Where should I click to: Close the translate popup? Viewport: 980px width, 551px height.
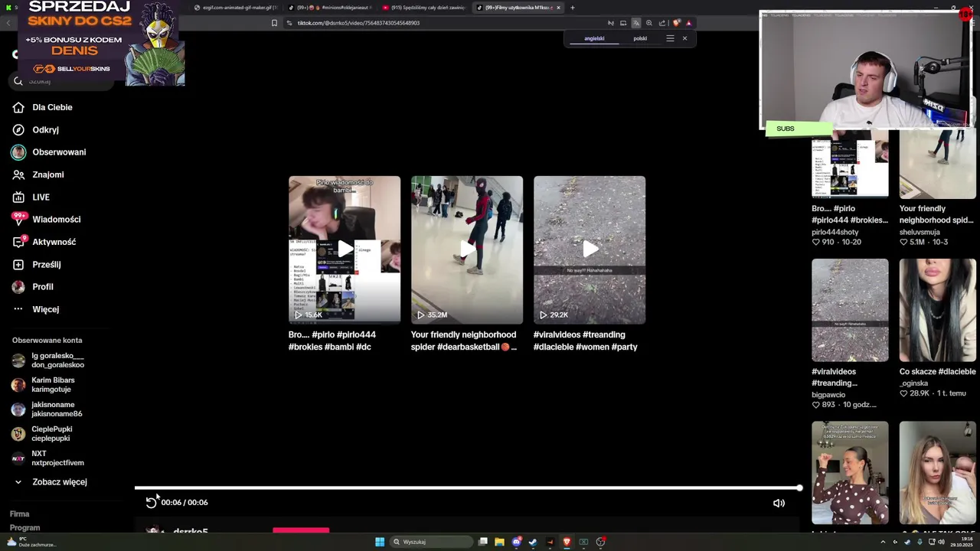click(x=684, y=38)
